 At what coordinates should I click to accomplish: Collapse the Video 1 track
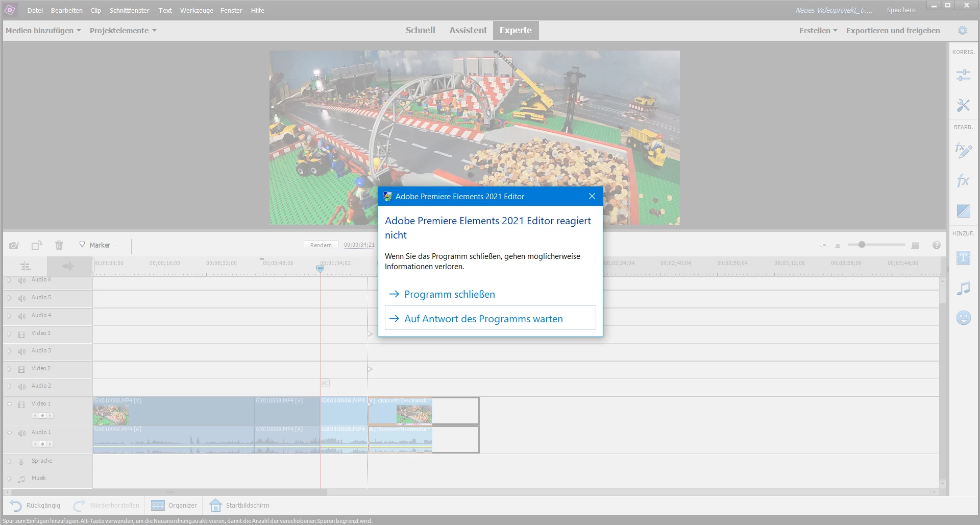(x=9, y=404)
